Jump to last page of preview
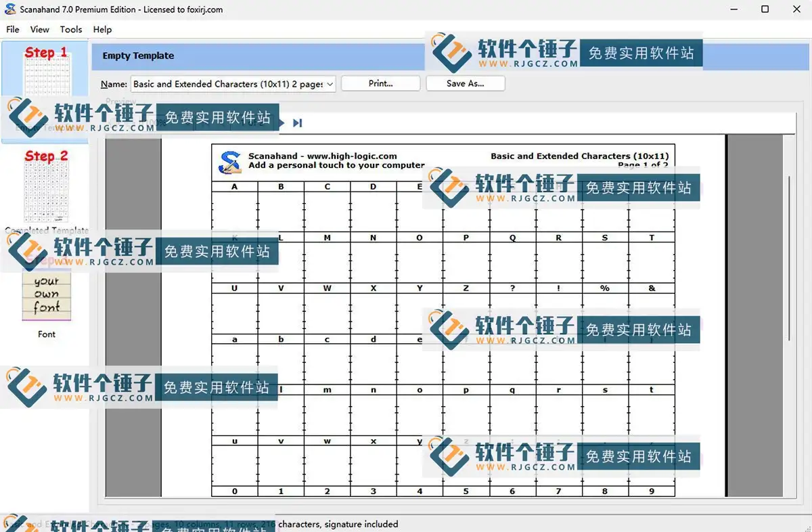The height and width of the screenshot is (532, 812). coord(297,123)
